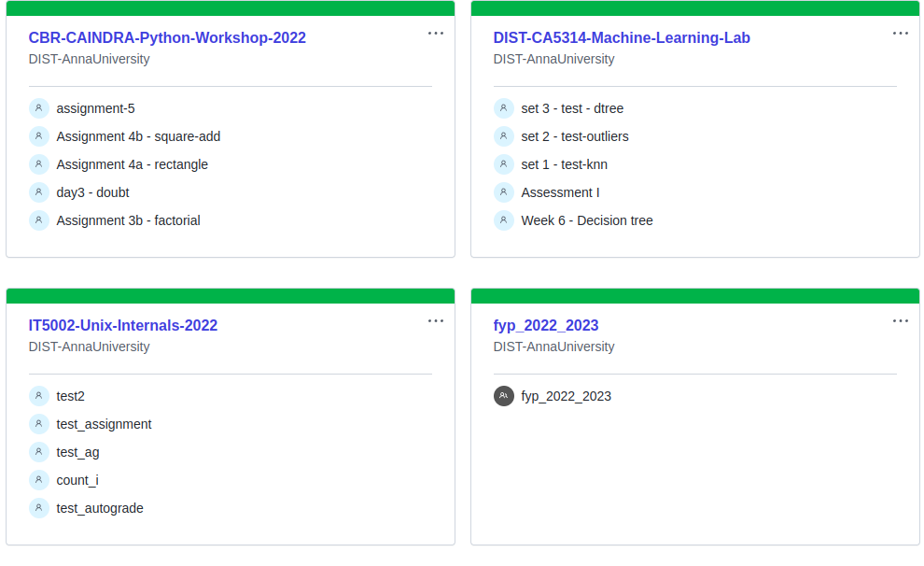Viewport: 924px width, 566px height.
Task: Open IT5002-Unix-Internals-2022 classroom link
Action: (123, 325)
